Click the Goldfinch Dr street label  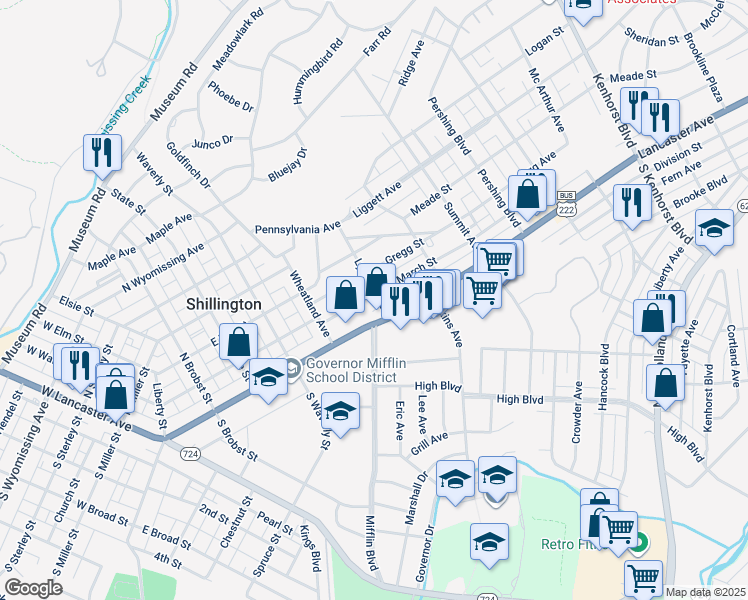pos(188,165)
